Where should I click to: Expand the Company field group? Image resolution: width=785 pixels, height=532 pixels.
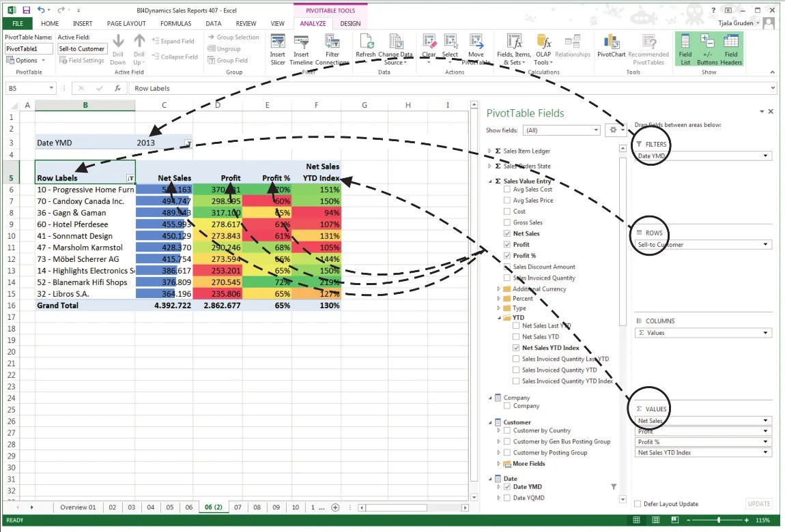(489, 397)
